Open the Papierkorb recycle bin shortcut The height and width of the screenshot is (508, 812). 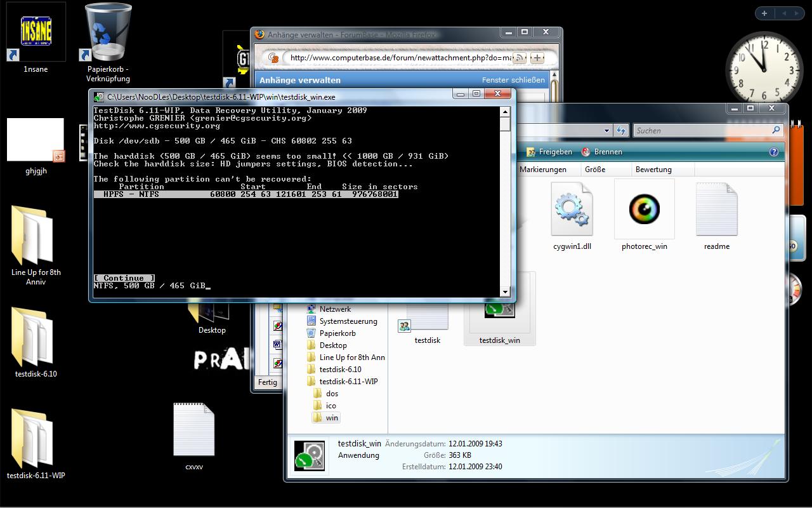pyautogui.click(x=108, y=43)
